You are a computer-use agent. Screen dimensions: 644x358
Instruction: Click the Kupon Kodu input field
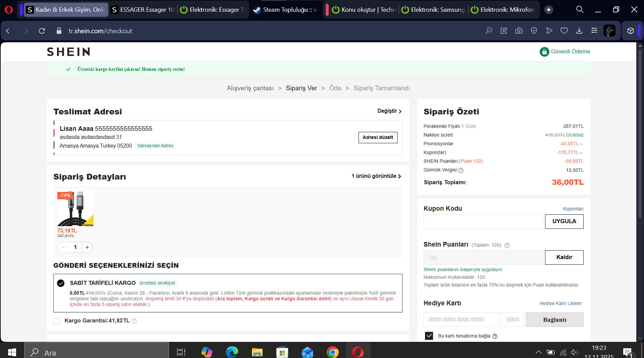click(x=483, y=221)
